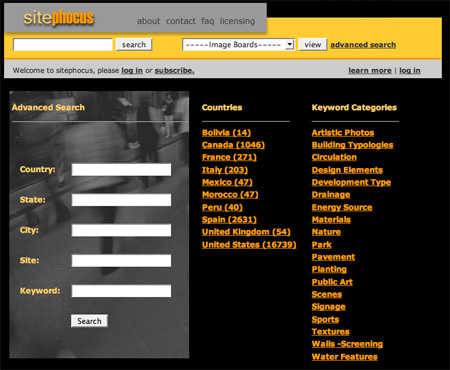
Task: Select the Building Typologies category
Action: (352, 145)
